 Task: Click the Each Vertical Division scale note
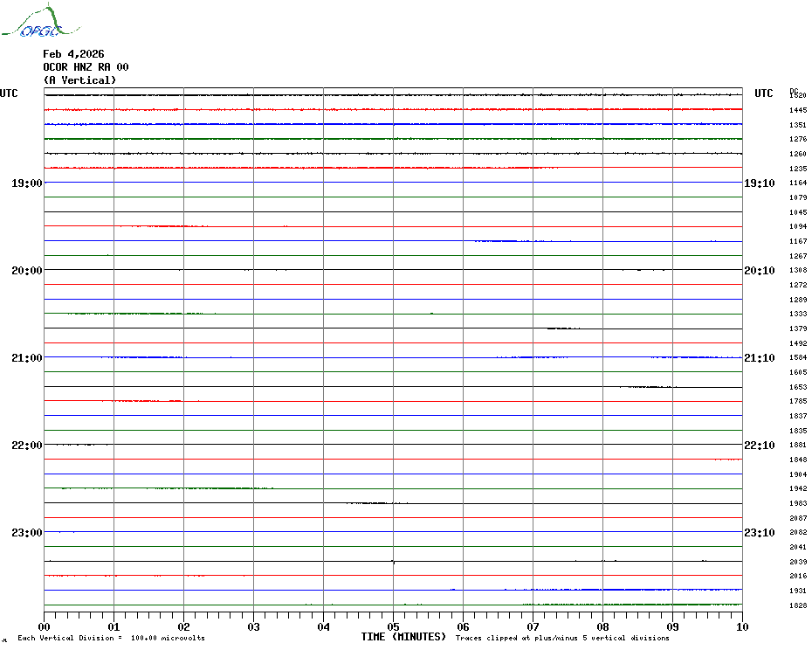click(111, 638)
